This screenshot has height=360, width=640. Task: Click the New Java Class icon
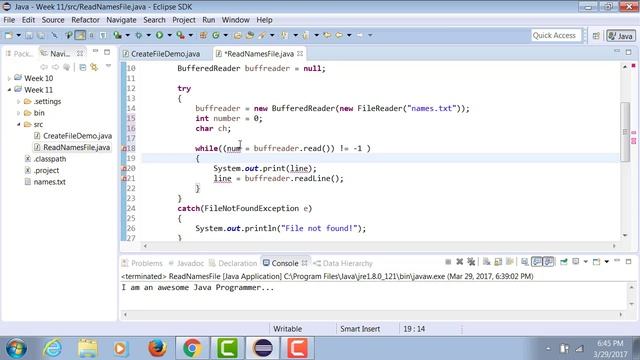coord(216,36)
